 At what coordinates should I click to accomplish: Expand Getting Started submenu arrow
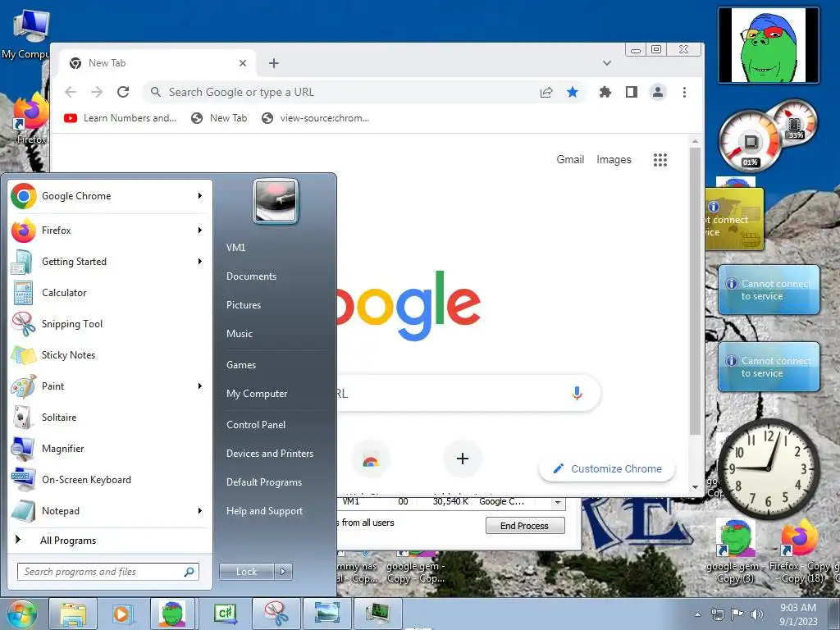pyautogui.click(x=200, y=262)
